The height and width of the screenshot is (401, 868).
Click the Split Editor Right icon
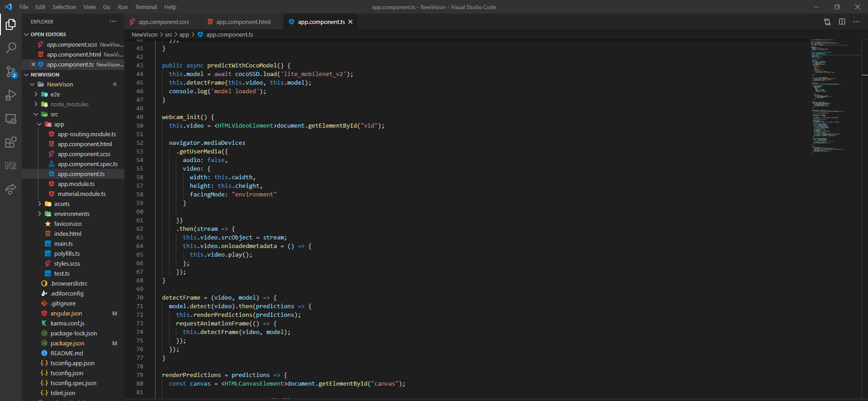click(842, 22)
